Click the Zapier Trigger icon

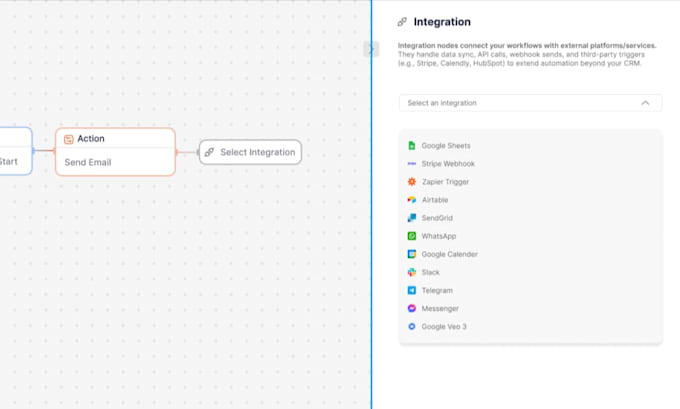click(411, 182)
